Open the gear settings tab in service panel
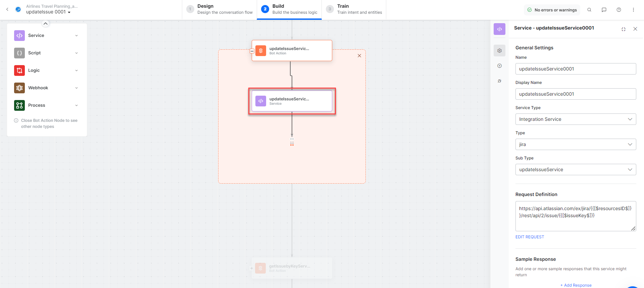644x288 pixels. point(499,51)
